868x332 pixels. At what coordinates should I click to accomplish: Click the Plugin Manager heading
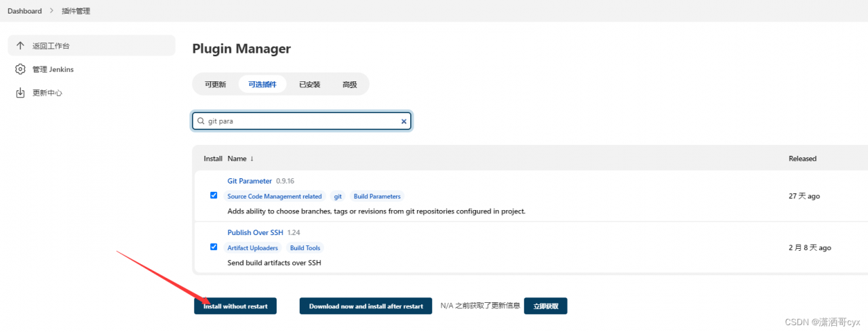point(241,49)
